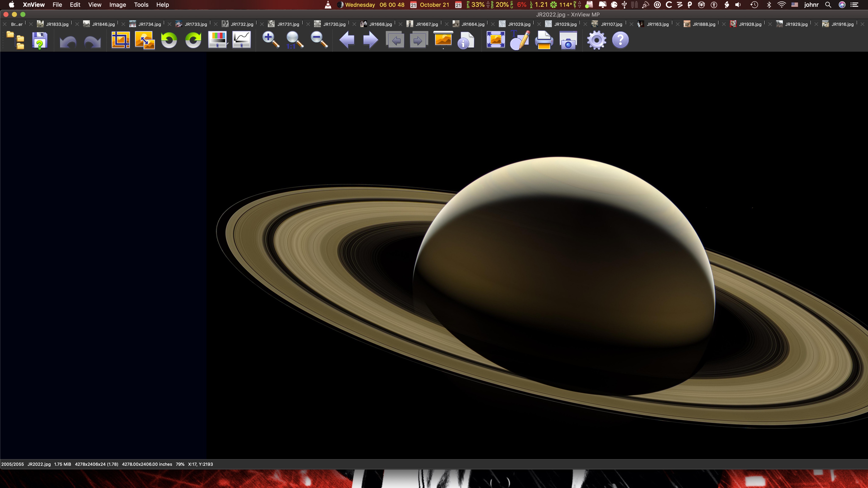Open the Resize image tool
The image size is (868, 488).
145,40
